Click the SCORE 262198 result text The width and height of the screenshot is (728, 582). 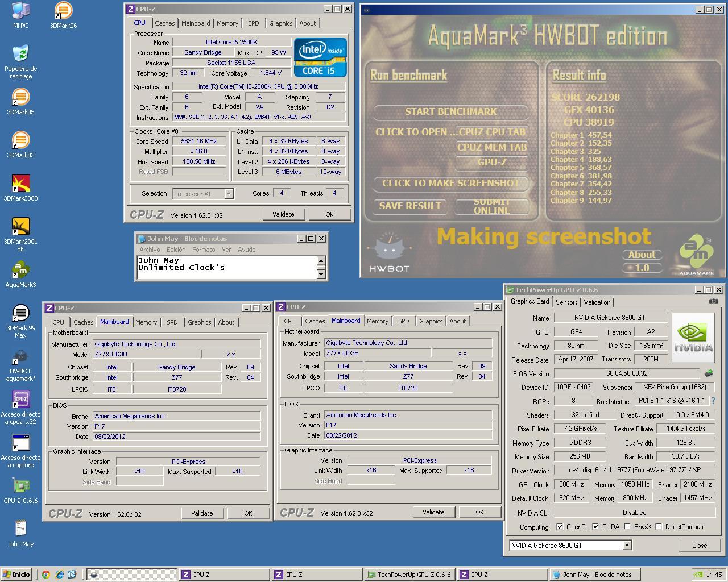(x=586, y=97)
